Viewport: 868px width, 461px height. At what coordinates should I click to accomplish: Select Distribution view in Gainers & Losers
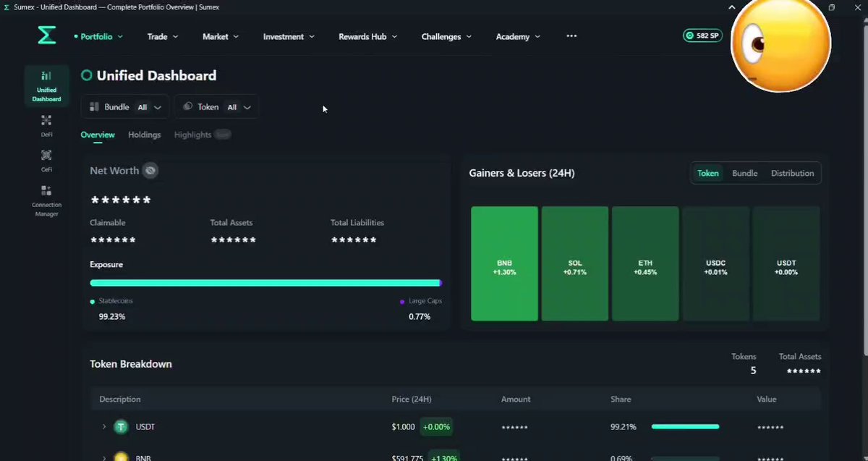(x=792, y=173)
